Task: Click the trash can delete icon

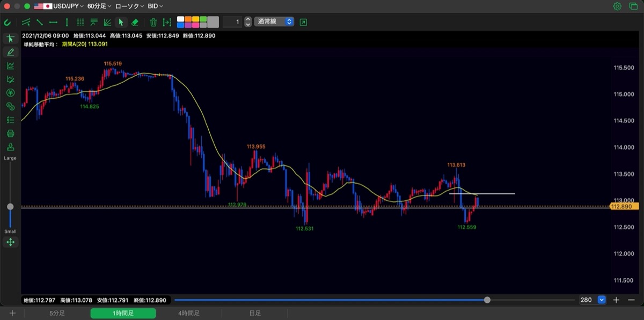Action: coord(153,22)
